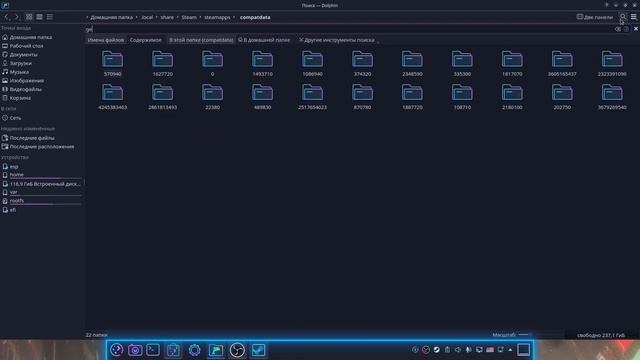The width and height of the screenshot is (640, 360).
Task: Open Корзина trash in sidebar
Action: tap(41, 98)
